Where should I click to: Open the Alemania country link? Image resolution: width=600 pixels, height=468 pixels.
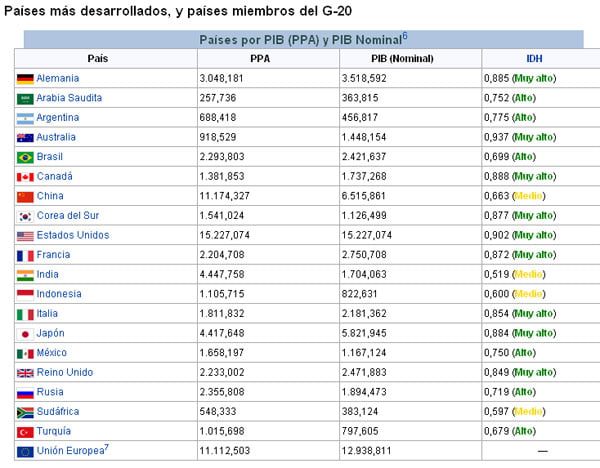[x=58, y=79]
